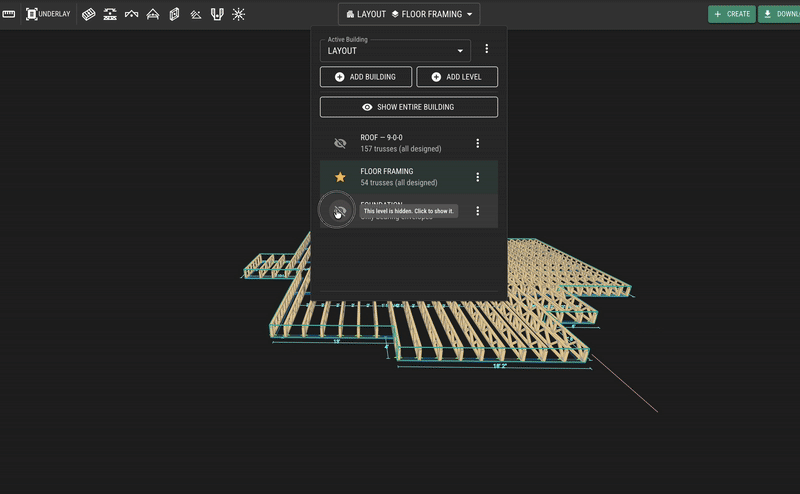Show the hidden Roof level

coord(340,143)
